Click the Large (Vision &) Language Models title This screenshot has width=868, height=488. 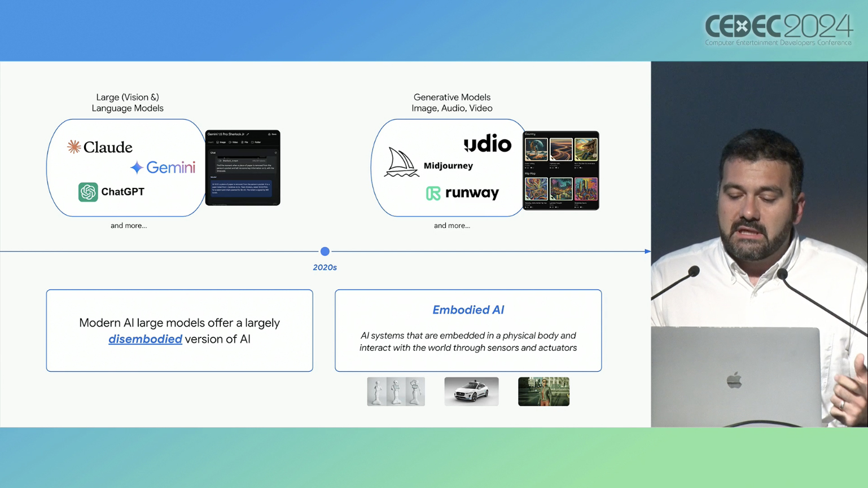(128, 103)
